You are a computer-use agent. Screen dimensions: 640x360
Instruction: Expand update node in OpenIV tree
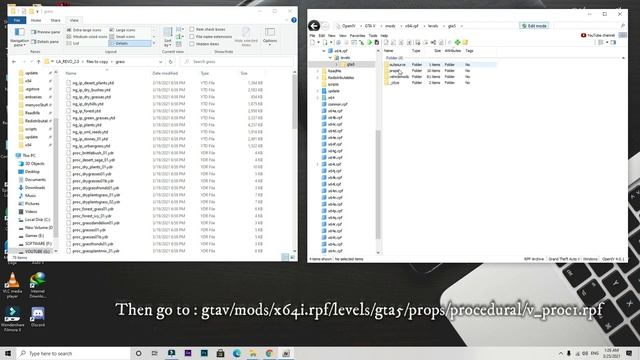click(318, 91)
